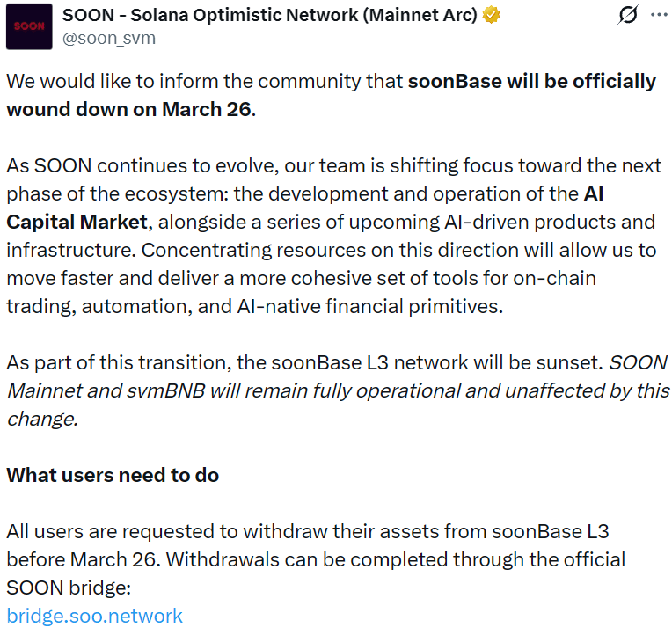Click 'before March 26' in withdrawal paragraph
Viewport: 672px width, 635px height.
click(67, 559)
